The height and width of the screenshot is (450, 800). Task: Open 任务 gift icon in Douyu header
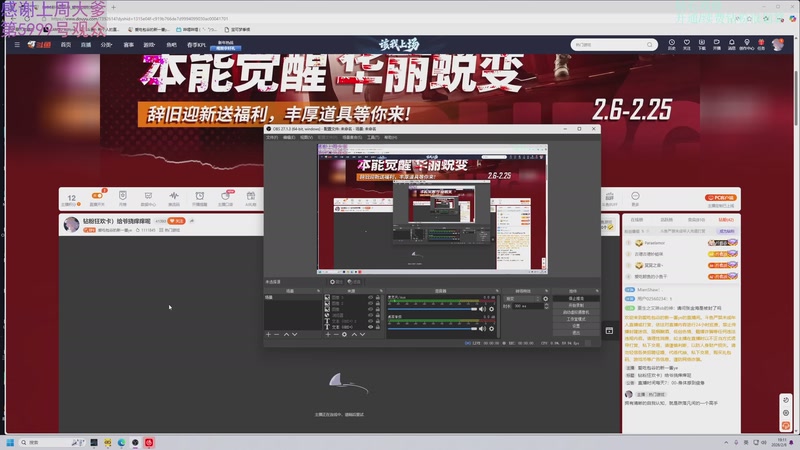pos(761,44)
